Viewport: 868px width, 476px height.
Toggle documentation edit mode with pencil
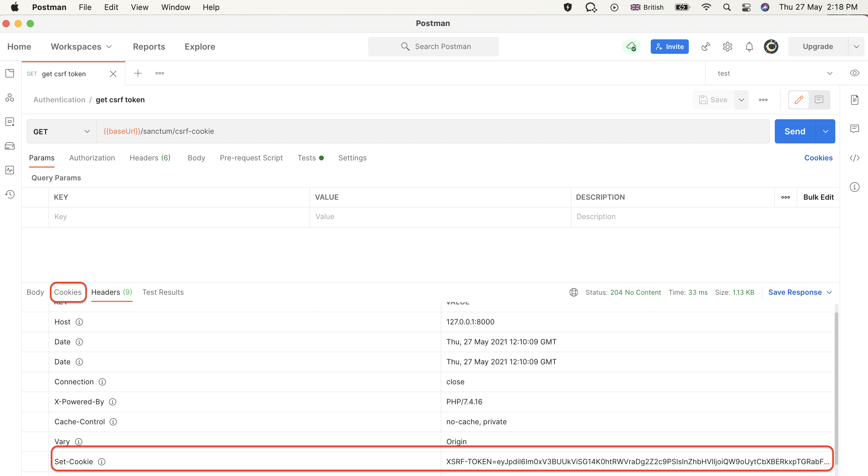tap(798, 100)
